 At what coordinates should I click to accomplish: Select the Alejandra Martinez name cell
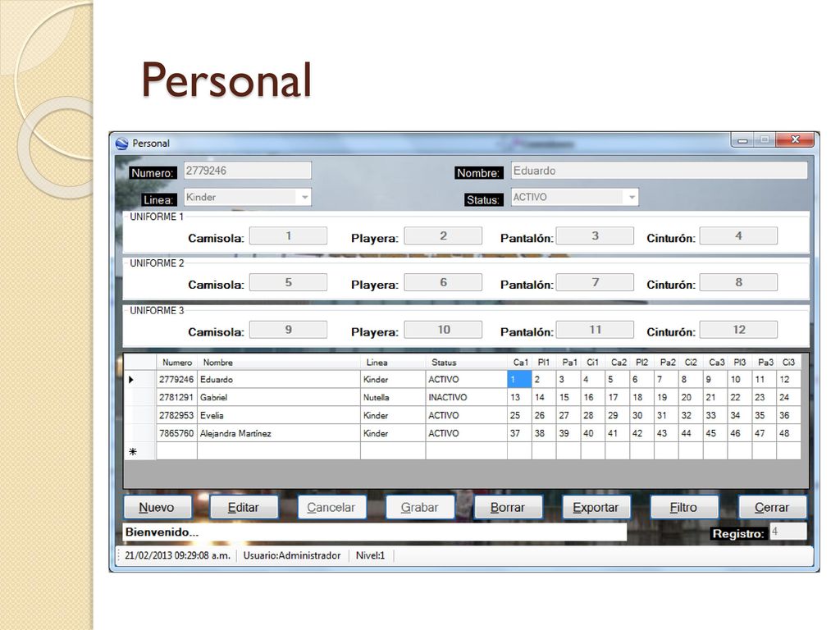point(279,433)
